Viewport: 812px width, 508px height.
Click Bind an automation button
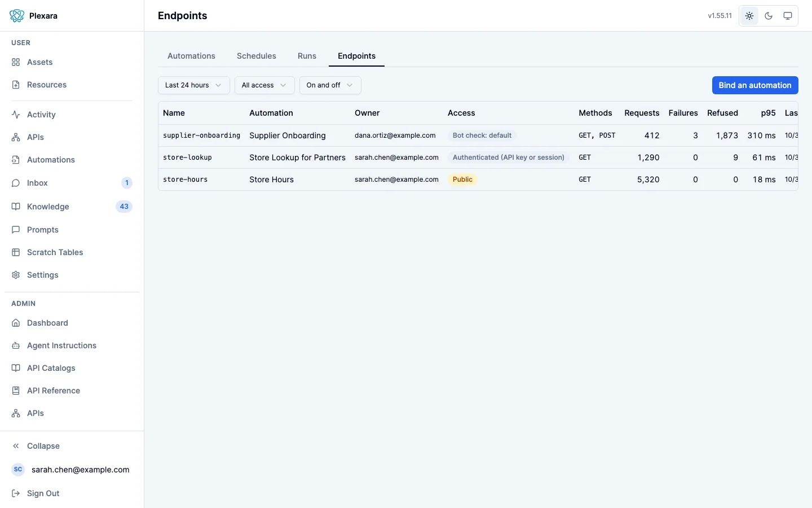coord(755,85)
